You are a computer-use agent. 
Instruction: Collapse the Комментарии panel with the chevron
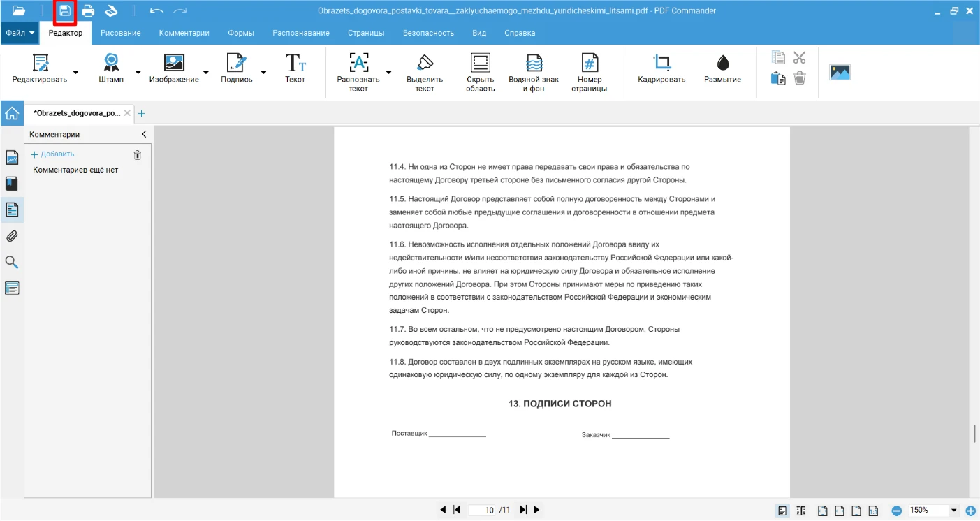(144, 134)
